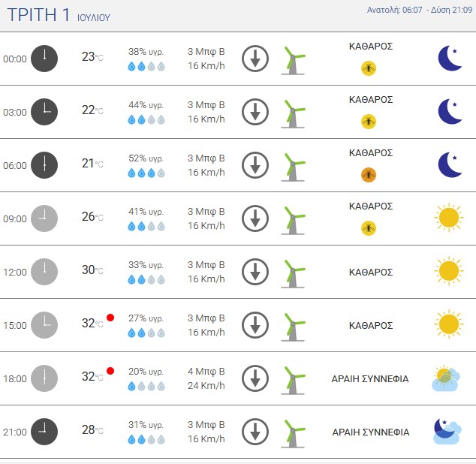Click the Ανατολή 06:07 - Δύση 21:09 text
This screenshot has height=464, width=476.
pyautogui.click(x=415, y=10)
